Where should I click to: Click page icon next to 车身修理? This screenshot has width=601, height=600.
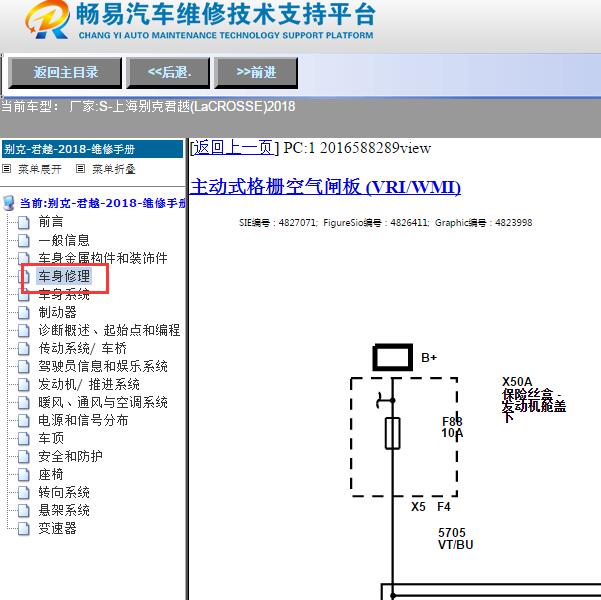[24, 276]
